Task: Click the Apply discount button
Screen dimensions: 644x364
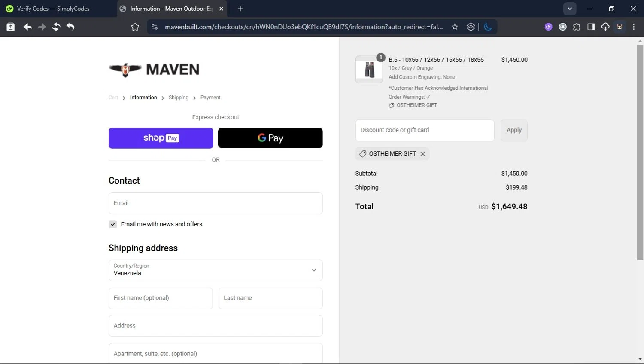Action: (x=514, y=130)
